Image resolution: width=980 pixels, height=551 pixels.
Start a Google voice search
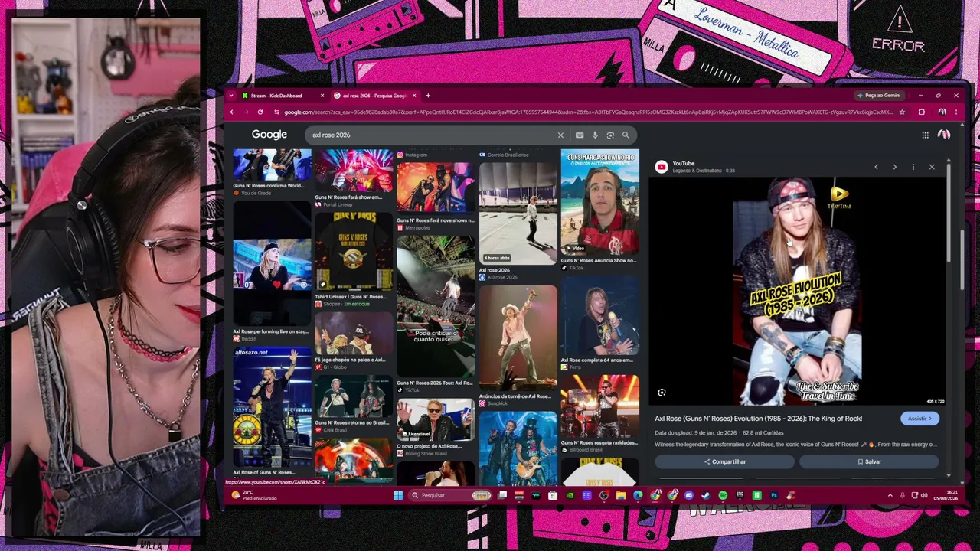pyautogui.click(x=595, y=135)
